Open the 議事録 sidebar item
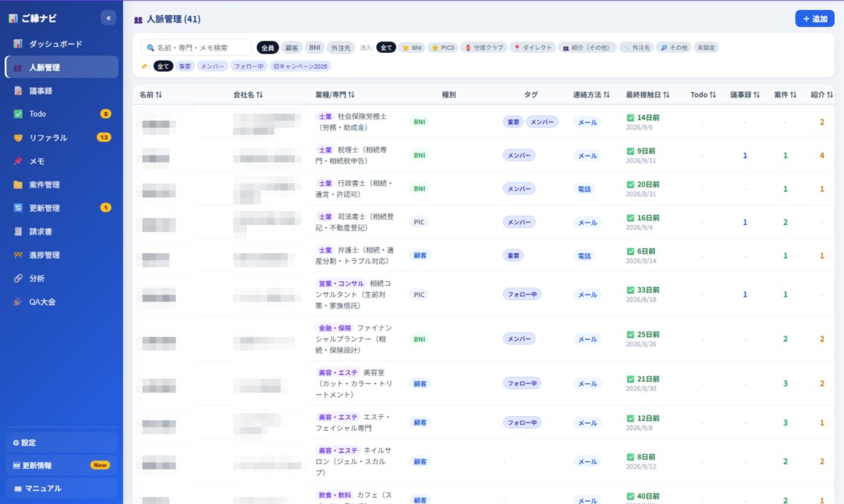 pos(61,91)
